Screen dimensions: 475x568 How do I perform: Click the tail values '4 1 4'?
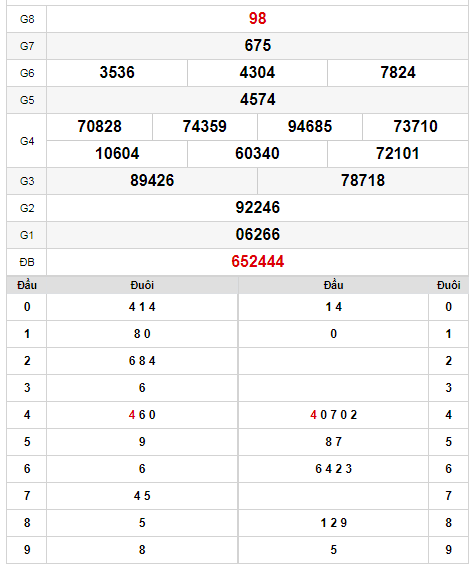tap(142, 307)
